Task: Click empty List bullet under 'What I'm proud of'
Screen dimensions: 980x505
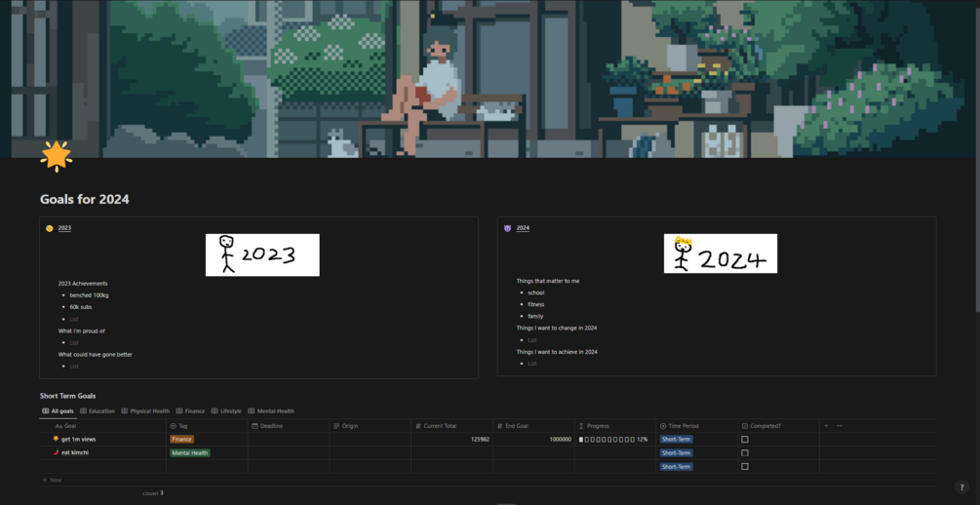Action: (x=74, y=342)
